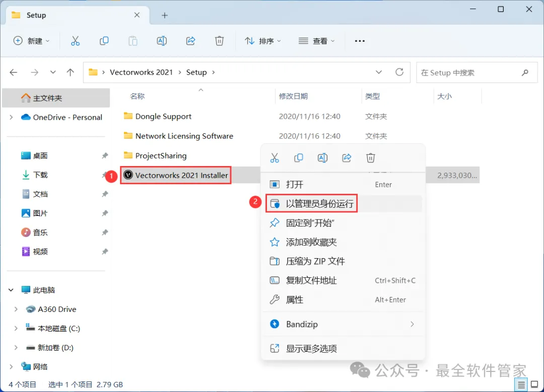
Task: Go back with the left arrow button
Action: click(14, 72)
